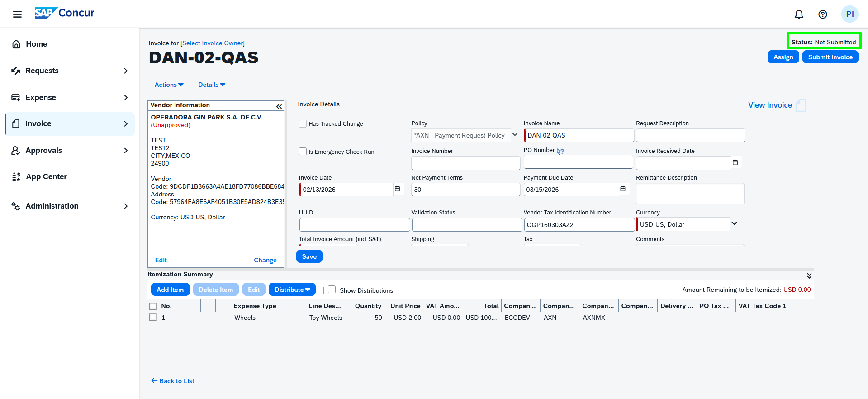Click the notifications bell icon
This screenshot has width=868, height=399.
coord(799,14)
